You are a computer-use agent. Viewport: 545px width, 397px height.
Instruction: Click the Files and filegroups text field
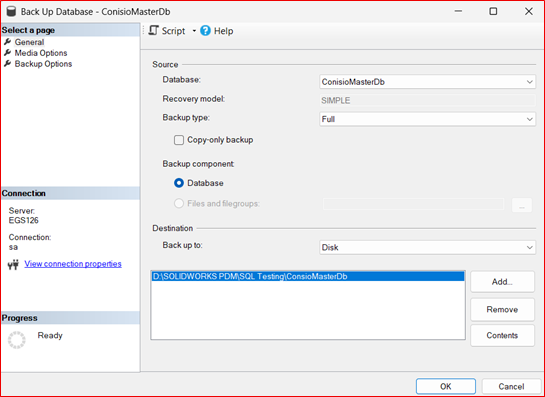click(x=413, y=204)
